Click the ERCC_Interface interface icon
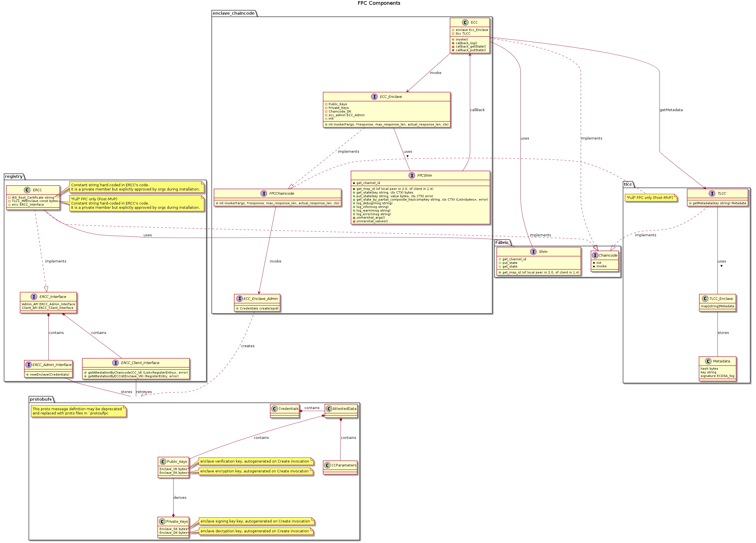Viewport: 756px width, 543px height. (34, 297)
